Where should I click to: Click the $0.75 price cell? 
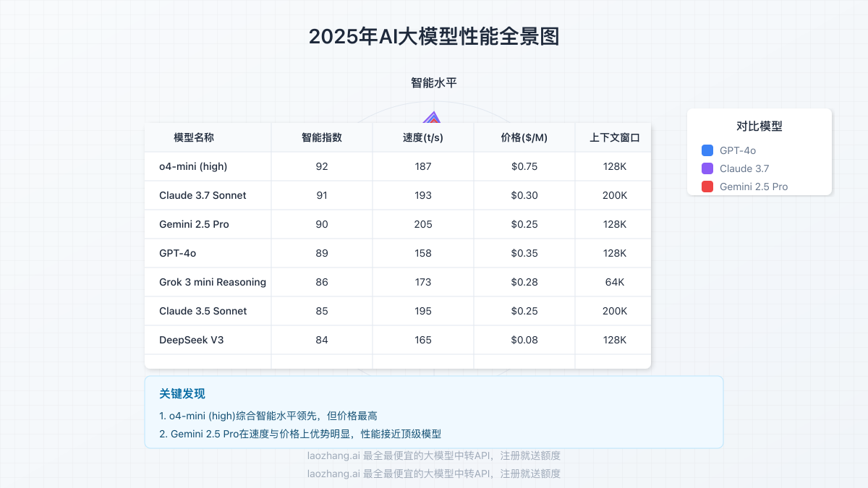click(524, 166)
